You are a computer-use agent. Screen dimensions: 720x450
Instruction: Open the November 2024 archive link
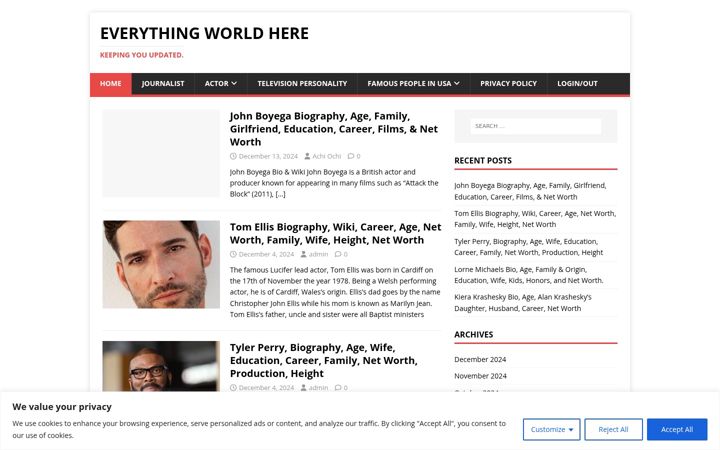coord(480,376)
